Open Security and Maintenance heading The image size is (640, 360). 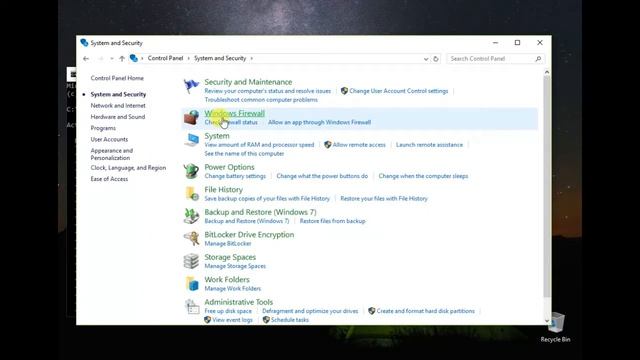click(248, 82)
